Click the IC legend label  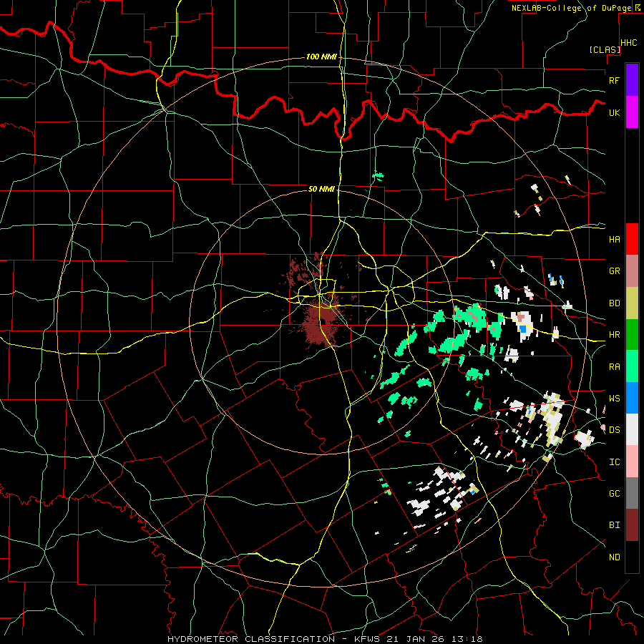614,462
